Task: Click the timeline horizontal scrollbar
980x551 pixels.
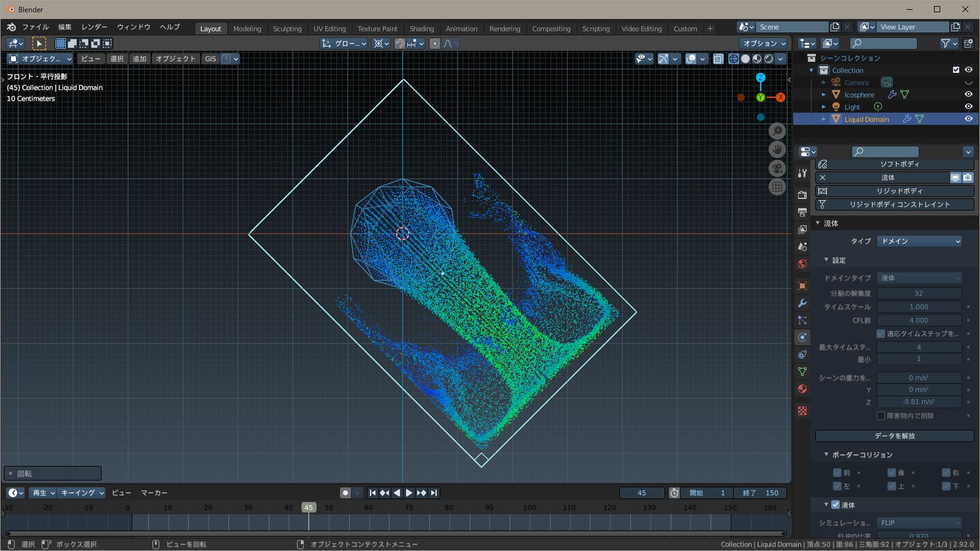Action: (x=396, y=533)
